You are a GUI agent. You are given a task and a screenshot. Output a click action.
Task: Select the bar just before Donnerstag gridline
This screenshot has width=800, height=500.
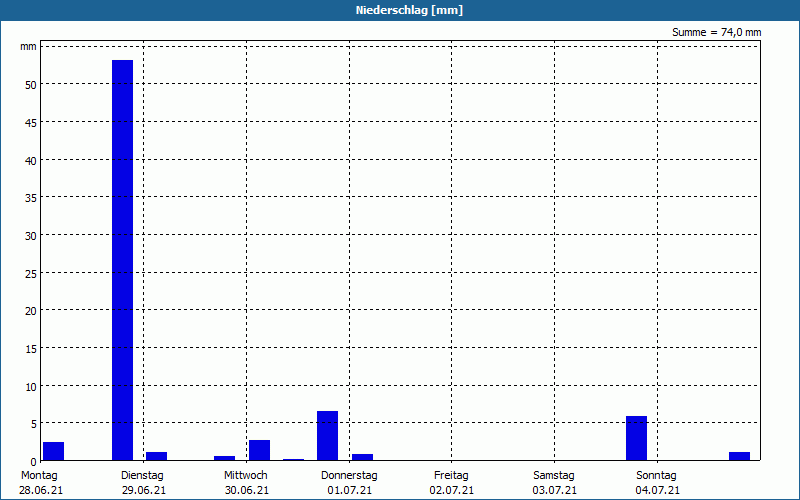pyautogui.click(x=328, y=436)
